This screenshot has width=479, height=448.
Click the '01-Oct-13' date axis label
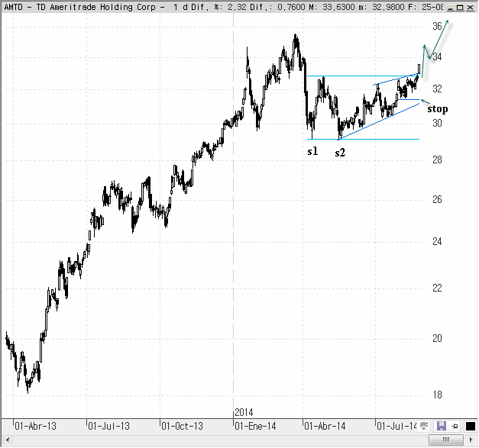(x=182, y=426)
